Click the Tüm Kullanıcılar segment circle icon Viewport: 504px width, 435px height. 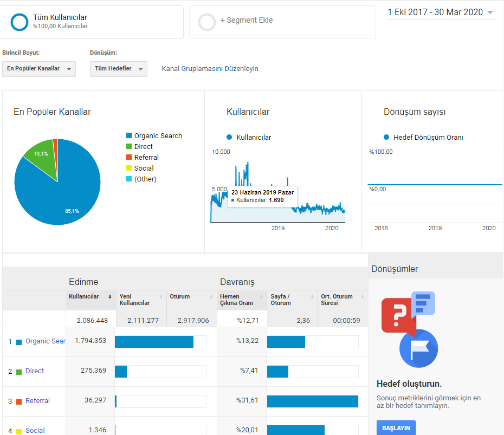pyautogui.click(x=20, y=22)
